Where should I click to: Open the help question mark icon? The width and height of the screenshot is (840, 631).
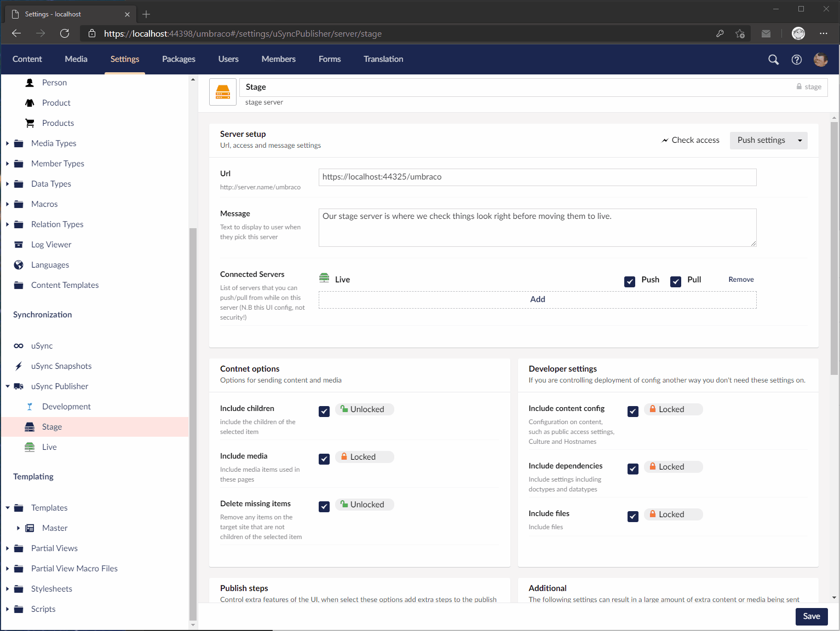pos(797,60)
